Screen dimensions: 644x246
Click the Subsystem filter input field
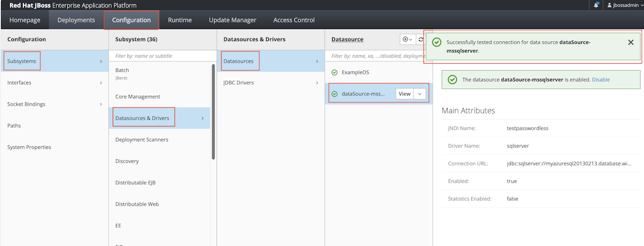click(162, 56)
